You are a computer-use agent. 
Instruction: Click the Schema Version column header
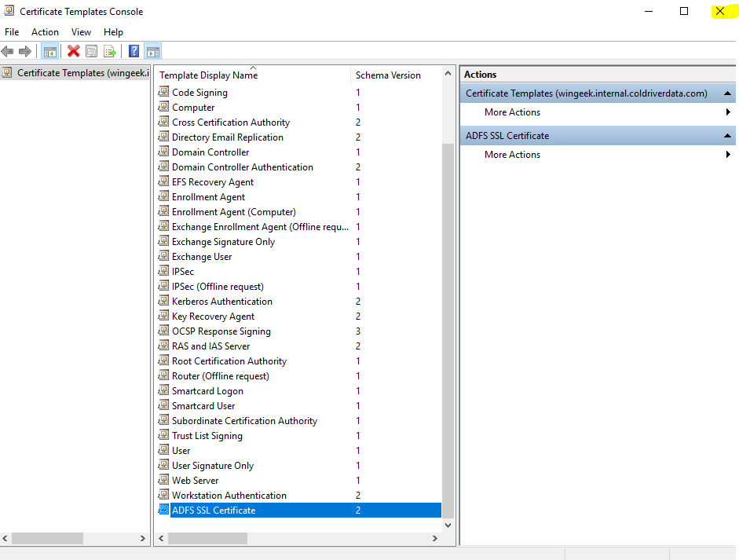[388, 75]
